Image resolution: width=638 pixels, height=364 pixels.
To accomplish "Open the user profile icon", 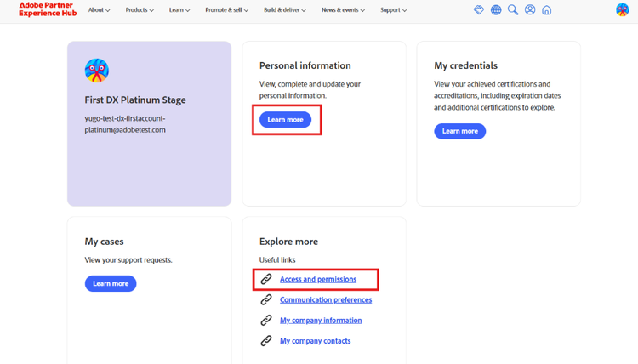I will pyautogui.click(x=530, y=10).
